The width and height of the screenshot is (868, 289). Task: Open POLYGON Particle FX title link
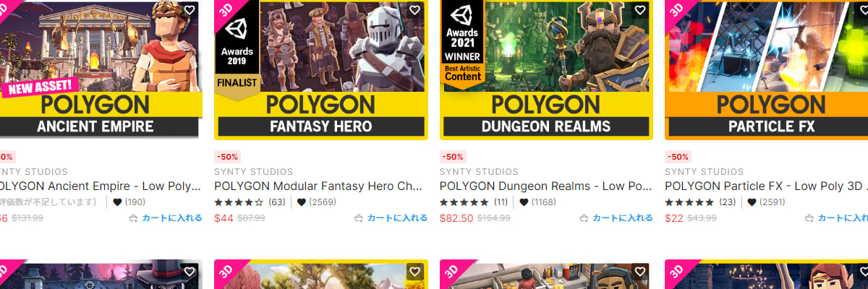pyautogui.click(x=767, y=186)
